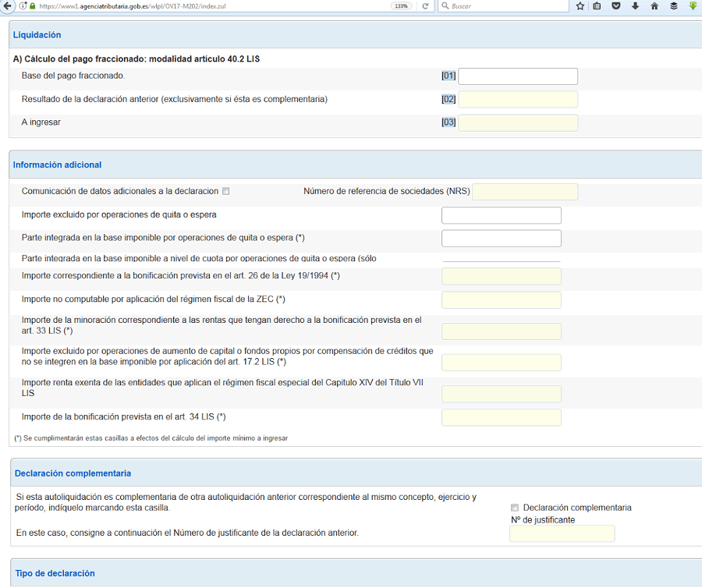Click the browser back arrow button
Viewport: 702px width, 588px height.
point(7,5)
